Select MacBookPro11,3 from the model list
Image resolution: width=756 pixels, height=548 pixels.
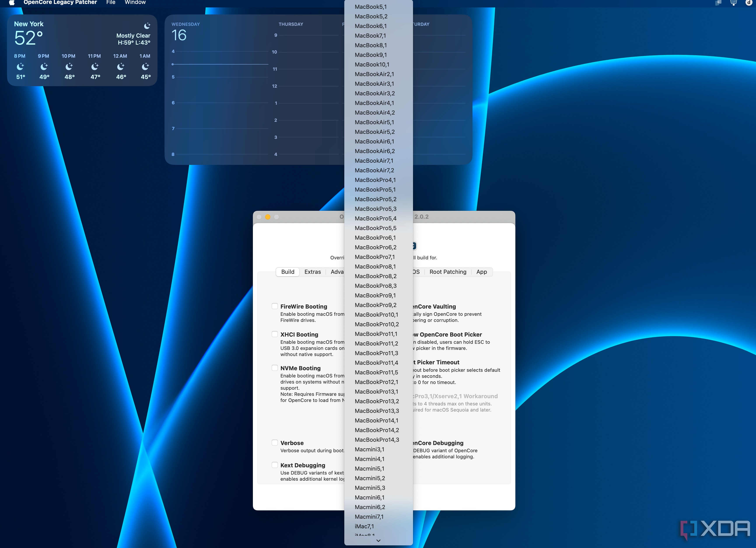378,353
